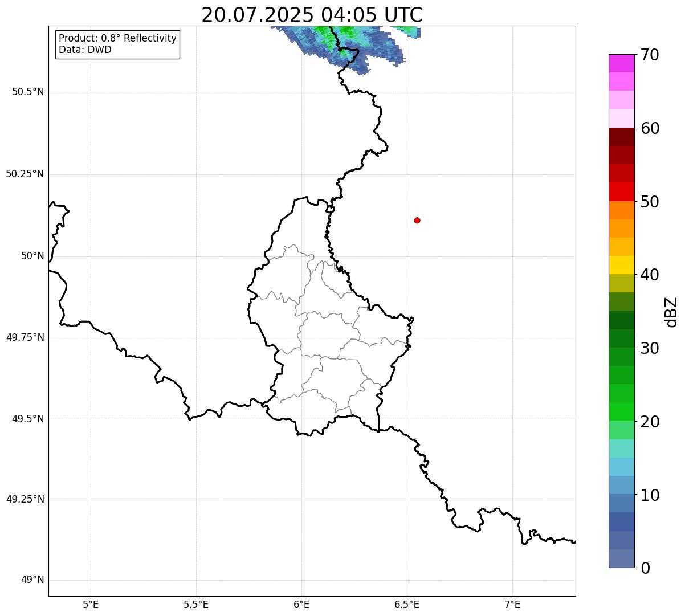The height and width of the screenshot is (616, 685).
Task: Click the magenta top colorbar swatch
Action: pyautogui.click(x=621, y=63)
